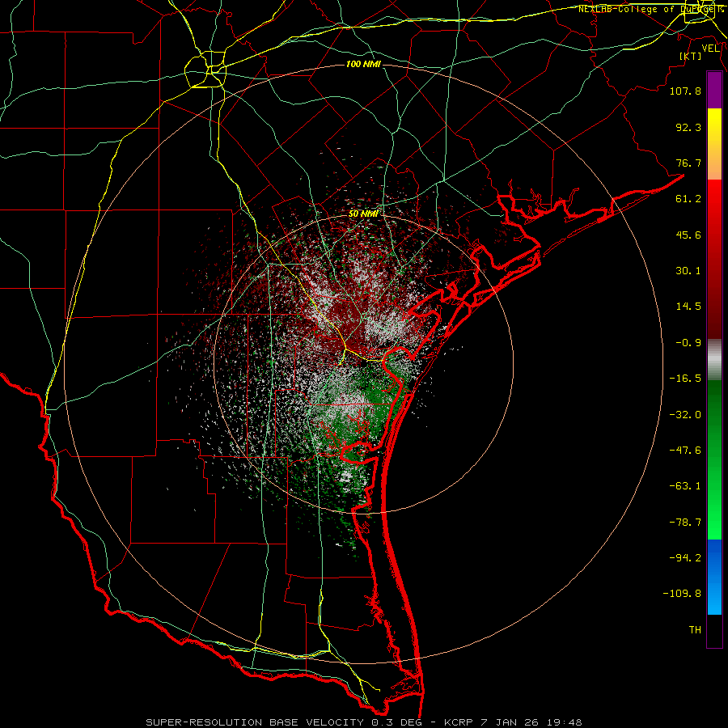Click the blue segment of velocity color bar

pyautogui.click(x=714, y=577)
